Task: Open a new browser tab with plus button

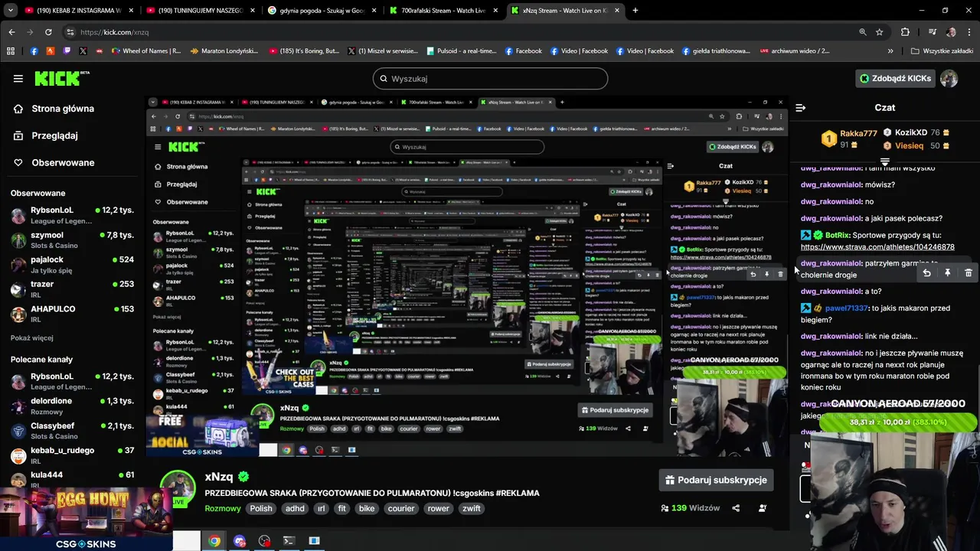Action: coord(635,11)
